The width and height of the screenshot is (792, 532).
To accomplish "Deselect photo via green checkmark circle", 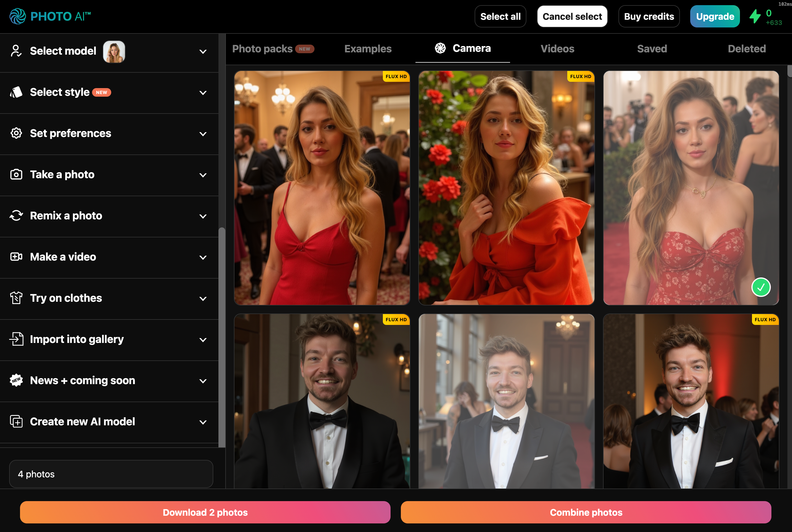I will click(761, 287).
